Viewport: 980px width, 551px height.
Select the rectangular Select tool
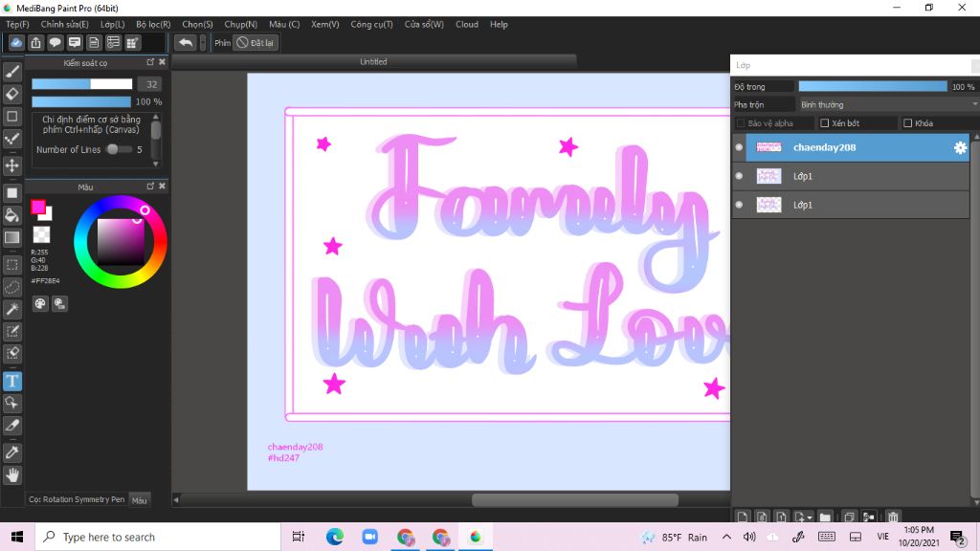click(x=11, y=265)
